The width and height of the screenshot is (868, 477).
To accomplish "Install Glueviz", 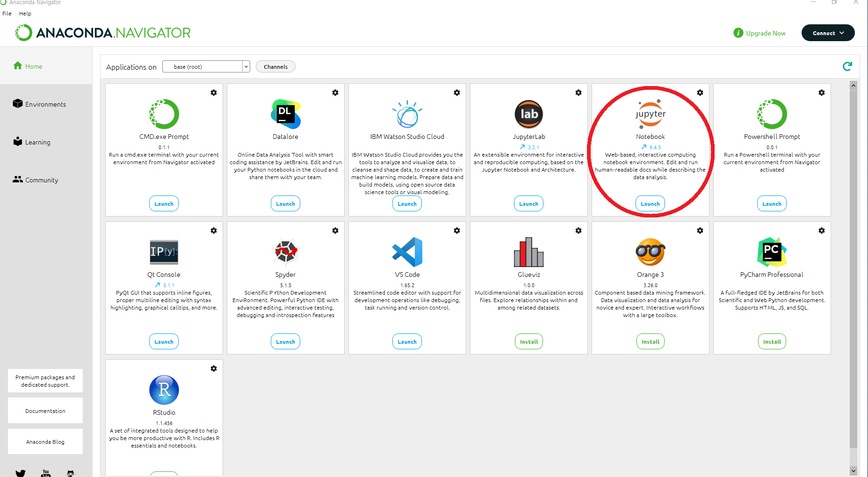I will click(x=529, y=341).
